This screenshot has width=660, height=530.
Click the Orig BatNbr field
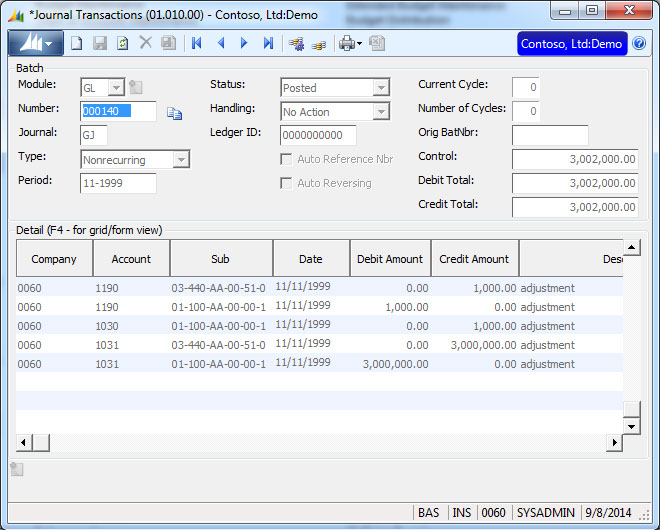pyautogui.click(x=550, y=135)
